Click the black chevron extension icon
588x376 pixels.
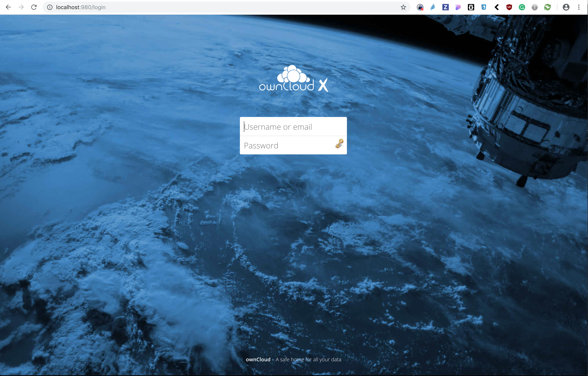pos(497,7)
